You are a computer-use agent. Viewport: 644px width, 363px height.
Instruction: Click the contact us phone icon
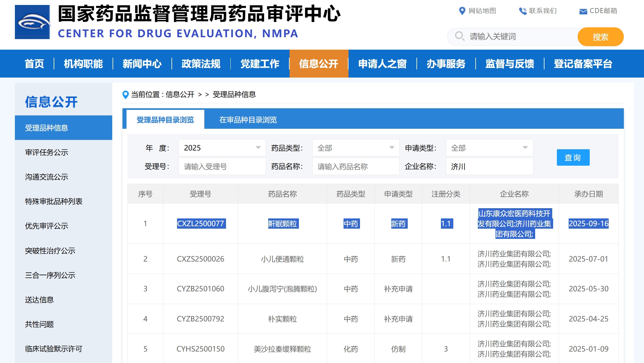[523, 11]
